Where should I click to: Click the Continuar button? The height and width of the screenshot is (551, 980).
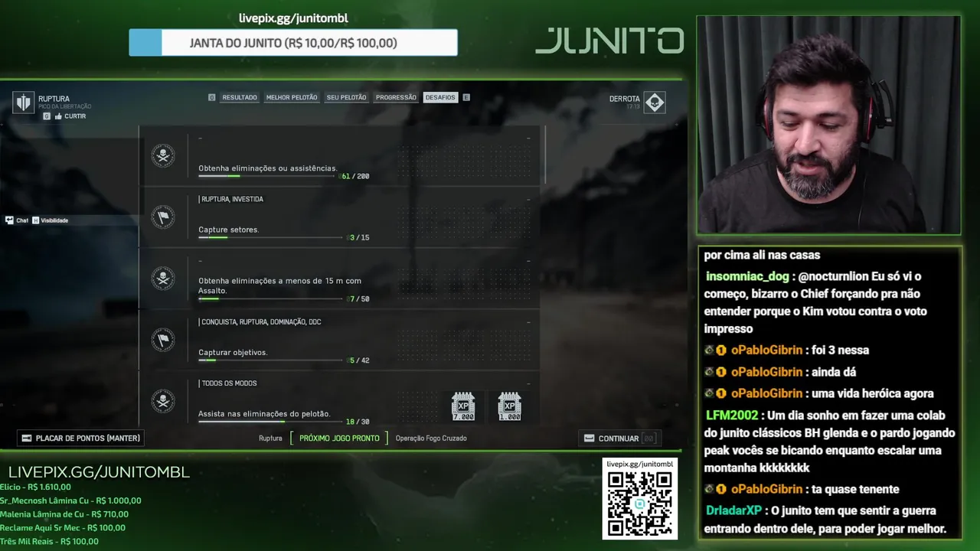[x=619, y=439]
